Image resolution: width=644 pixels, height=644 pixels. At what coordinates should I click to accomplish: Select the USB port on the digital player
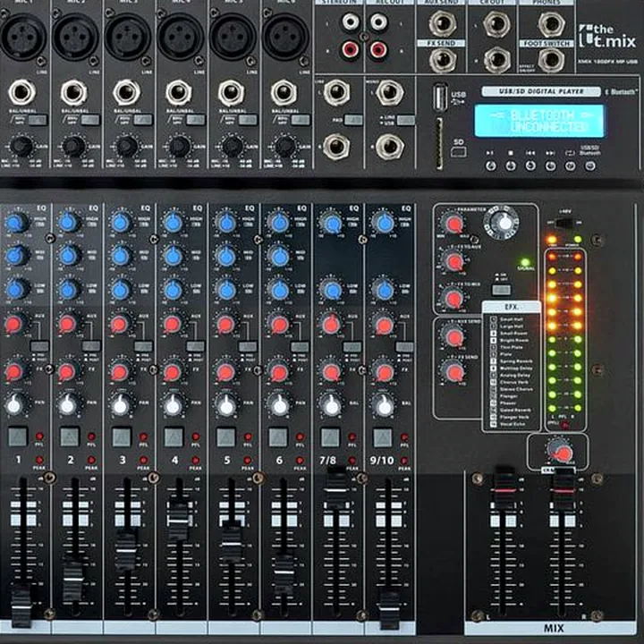(440, 97)
